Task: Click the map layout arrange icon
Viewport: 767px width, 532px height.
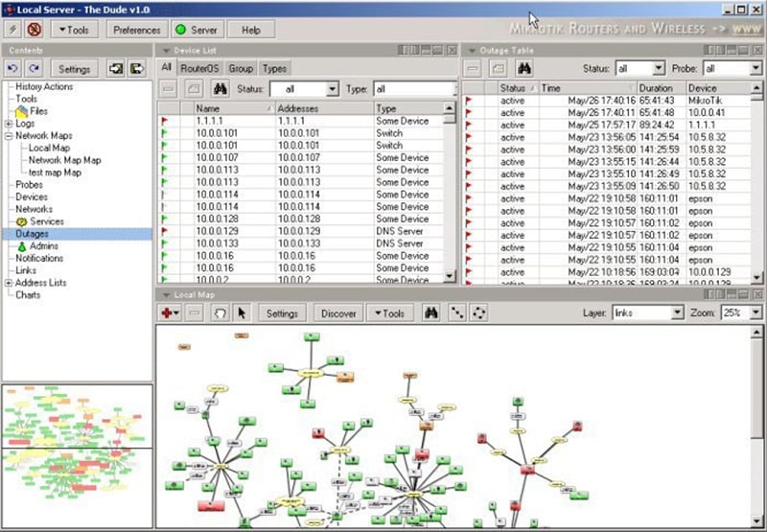Action: [457, 312]
